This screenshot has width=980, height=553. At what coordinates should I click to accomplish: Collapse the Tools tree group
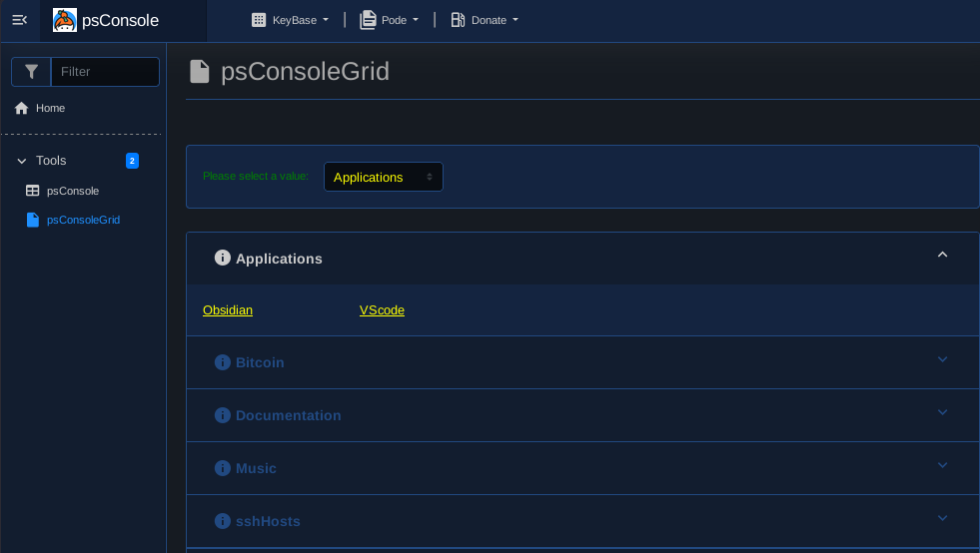[x=22, y=161]
